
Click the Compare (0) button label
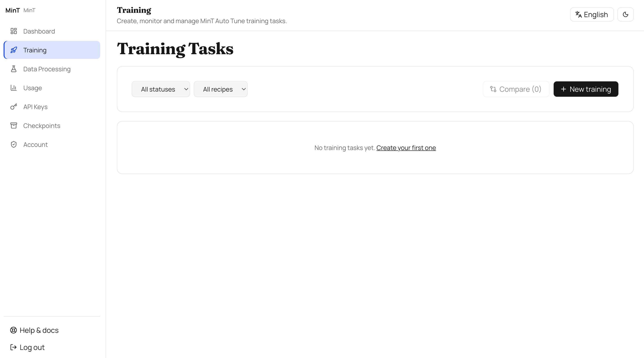[520, 89]
